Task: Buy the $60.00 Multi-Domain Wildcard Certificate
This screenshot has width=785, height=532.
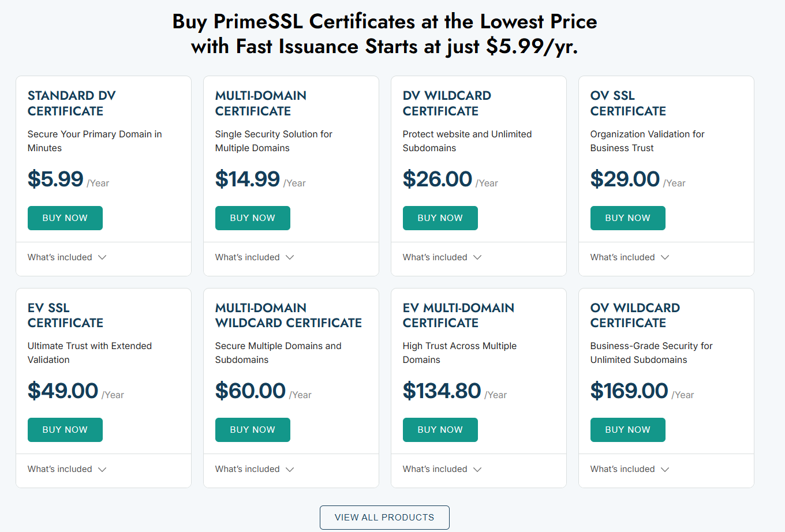Action: [253, 430]
